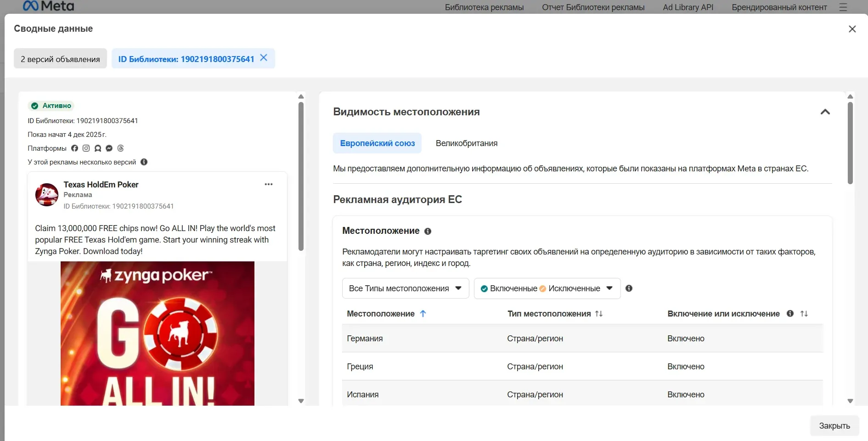Open the Все Типы местоположения dropdown
This screenshot has height=441, width=868.
pyautogui.click(x=405, y=288)
